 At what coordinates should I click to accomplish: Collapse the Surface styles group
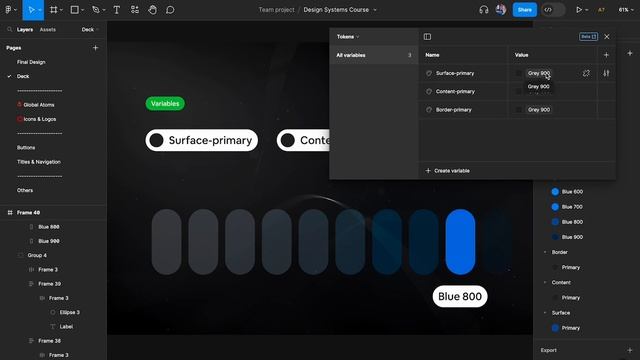click(x=545, y=313)
